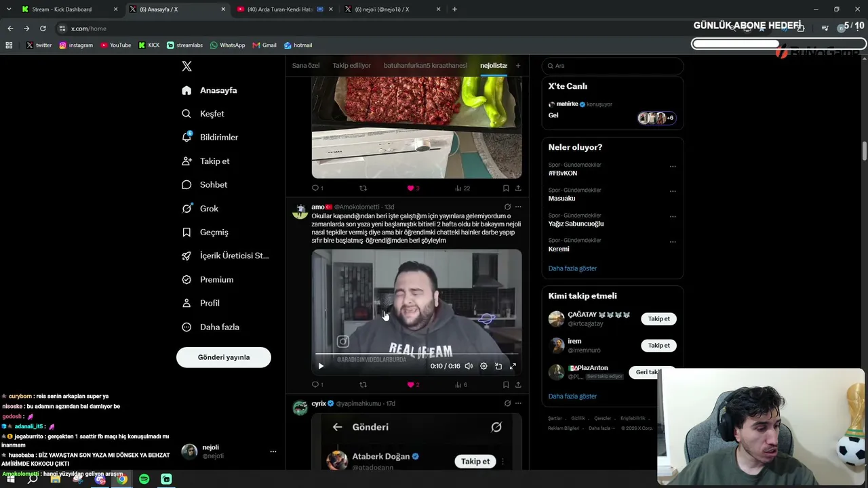Click the X logo in the sidebar
Viewport: 868px width, 488px height.
click(186, 66)
